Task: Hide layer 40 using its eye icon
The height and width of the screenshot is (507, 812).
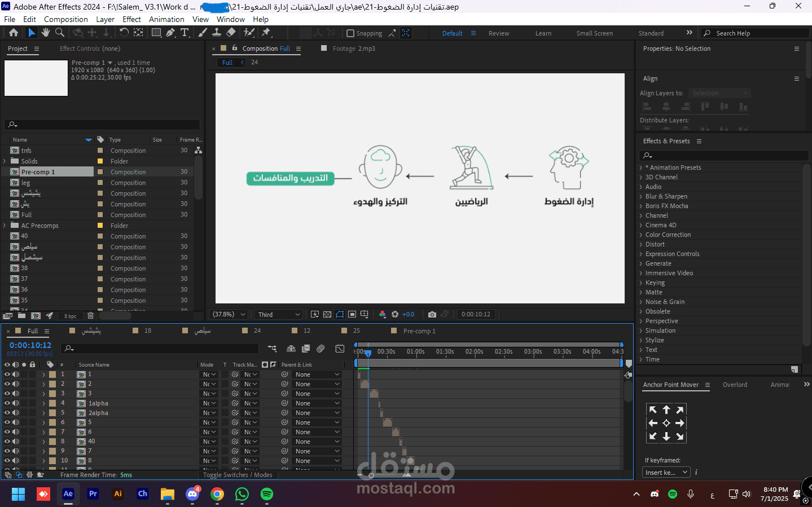Action: pos(7,442)
